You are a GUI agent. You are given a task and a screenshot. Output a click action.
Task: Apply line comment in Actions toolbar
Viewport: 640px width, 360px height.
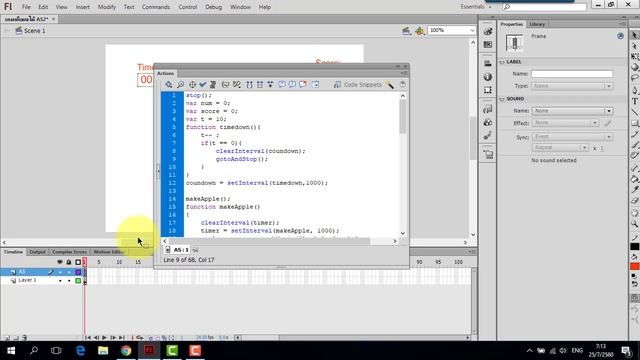coord(292,84)
